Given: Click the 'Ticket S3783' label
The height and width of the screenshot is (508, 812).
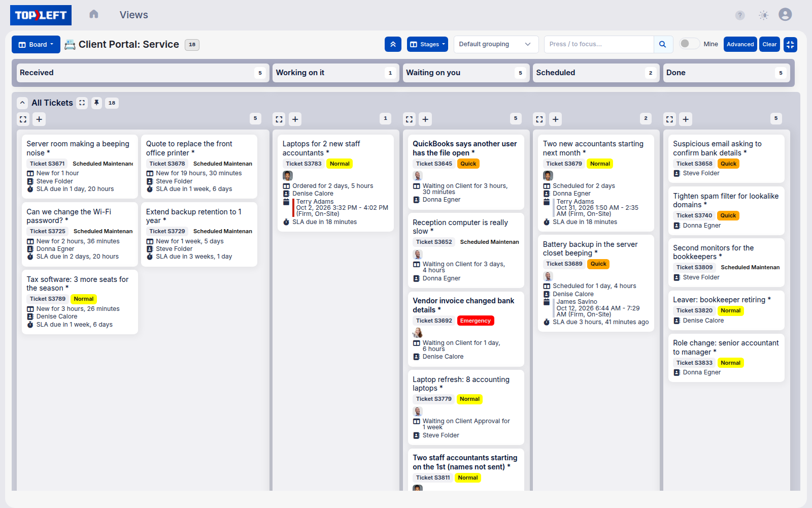Looking at the screenshot, I should (303, 164).
